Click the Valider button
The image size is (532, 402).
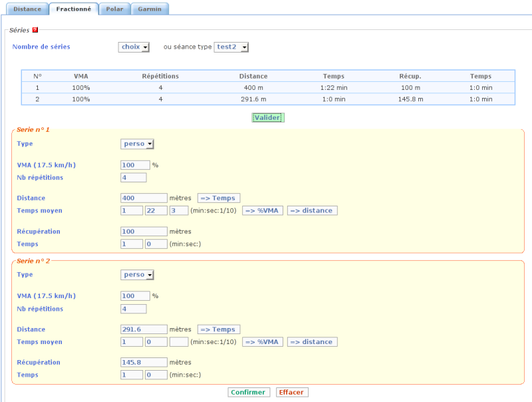[x=268, y=118]
